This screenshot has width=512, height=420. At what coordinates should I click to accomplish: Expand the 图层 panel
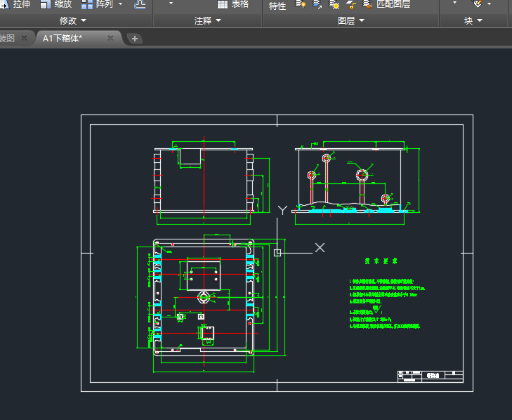[x=350, y=21]
